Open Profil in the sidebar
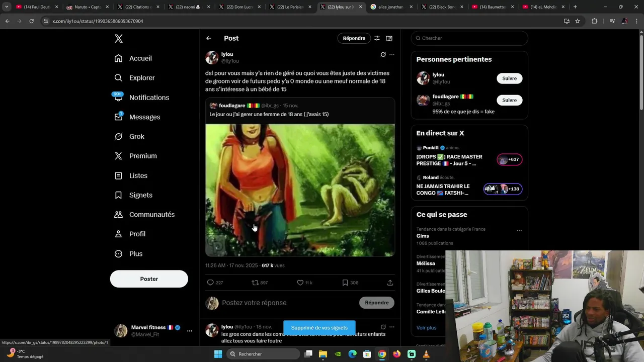 pyautogui.click(x=130, y=234)
